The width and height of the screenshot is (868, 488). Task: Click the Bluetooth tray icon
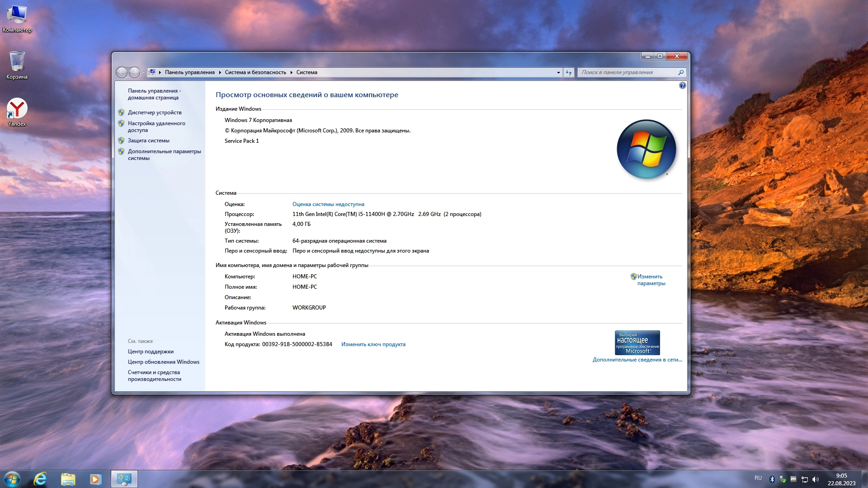[x=772, y=479]
